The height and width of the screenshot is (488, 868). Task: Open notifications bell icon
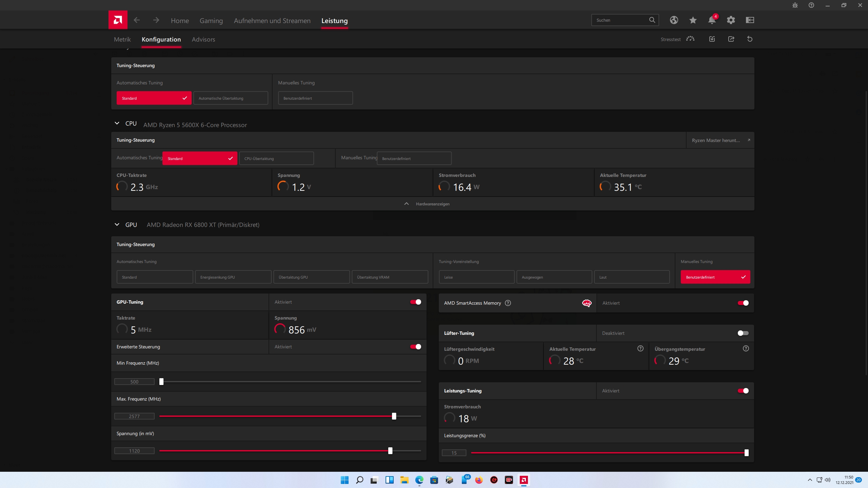712,20
